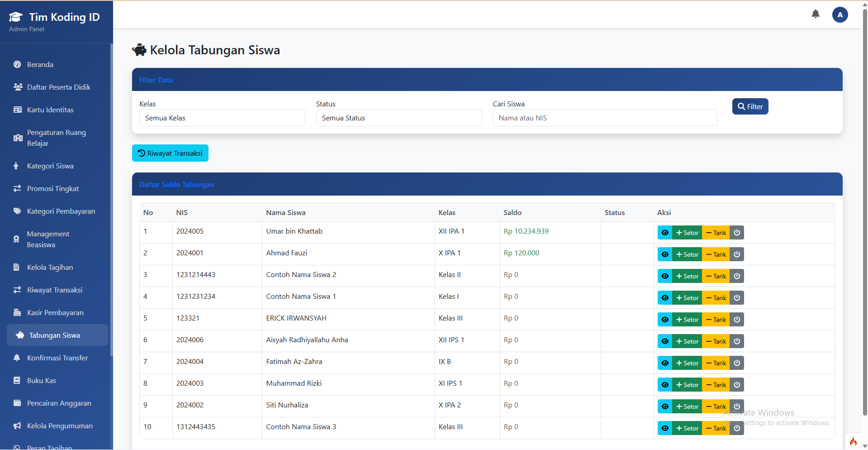The image size is (868, 450).
Task: Click the piggy bank icon next to Tabungan Siswa
Action: 20,335
